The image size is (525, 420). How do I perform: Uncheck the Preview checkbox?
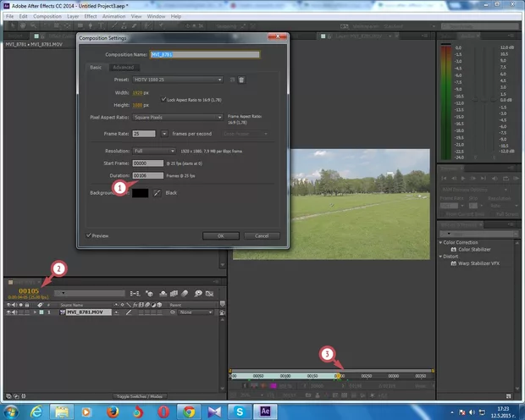coord(88,235)
